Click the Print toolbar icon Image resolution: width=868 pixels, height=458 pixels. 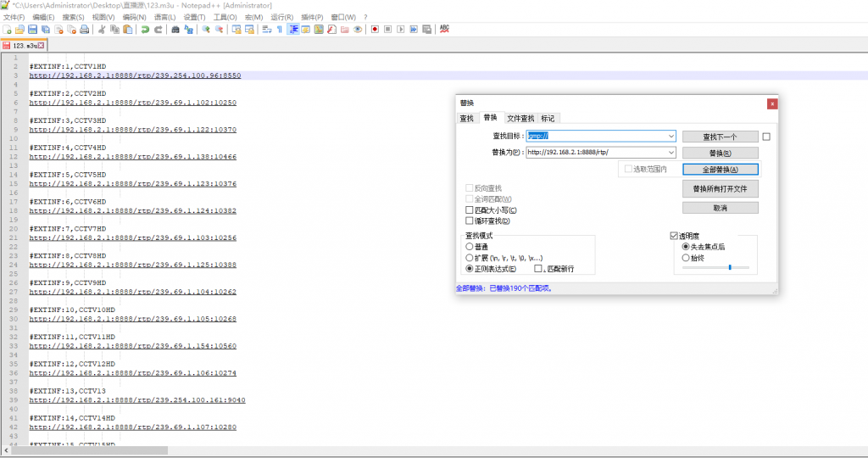(85, 30)
